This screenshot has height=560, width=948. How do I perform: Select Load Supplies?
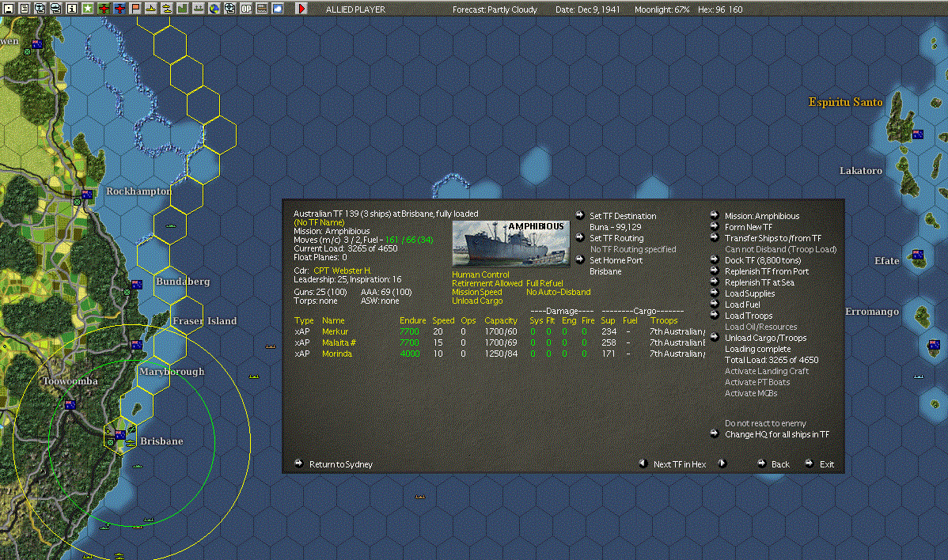coord(749,293)
